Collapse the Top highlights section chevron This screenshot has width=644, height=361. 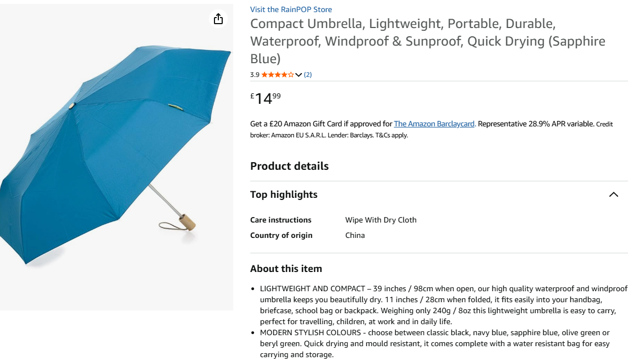[x=614, y=195]
